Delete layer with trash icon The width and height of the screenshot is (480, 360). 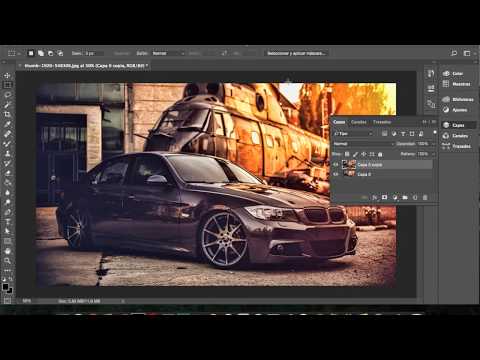click(425, 198)
